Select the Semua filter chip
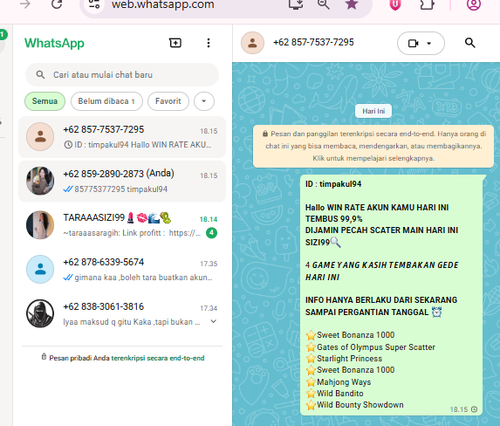 (45, 101)
